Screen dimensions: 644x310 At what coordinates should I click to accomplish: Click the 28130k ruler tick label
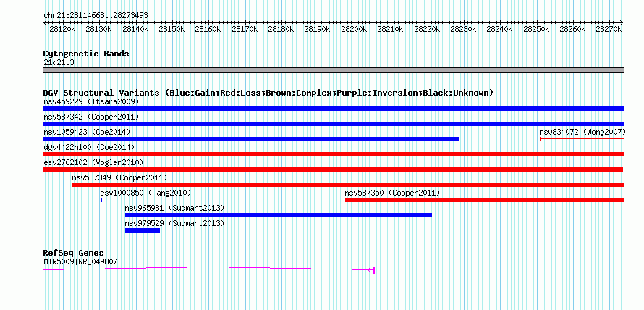pos(98,30)
